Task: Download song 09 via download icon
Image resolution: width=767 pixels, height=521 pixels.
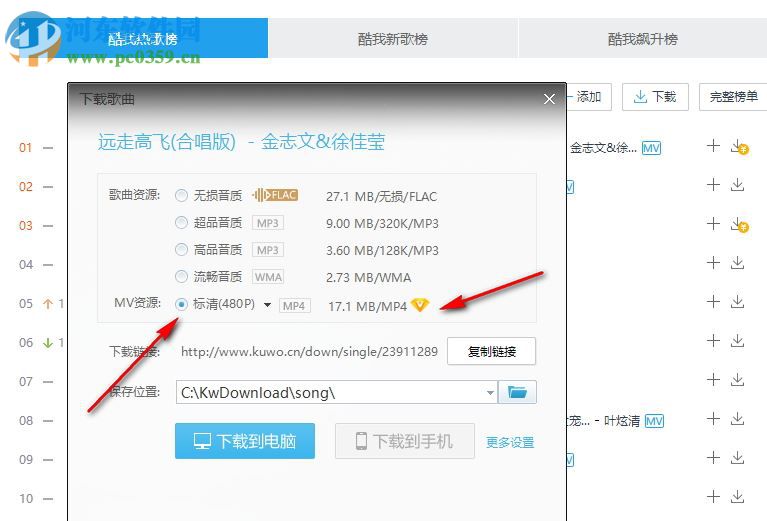Action: tap(737, 458)
